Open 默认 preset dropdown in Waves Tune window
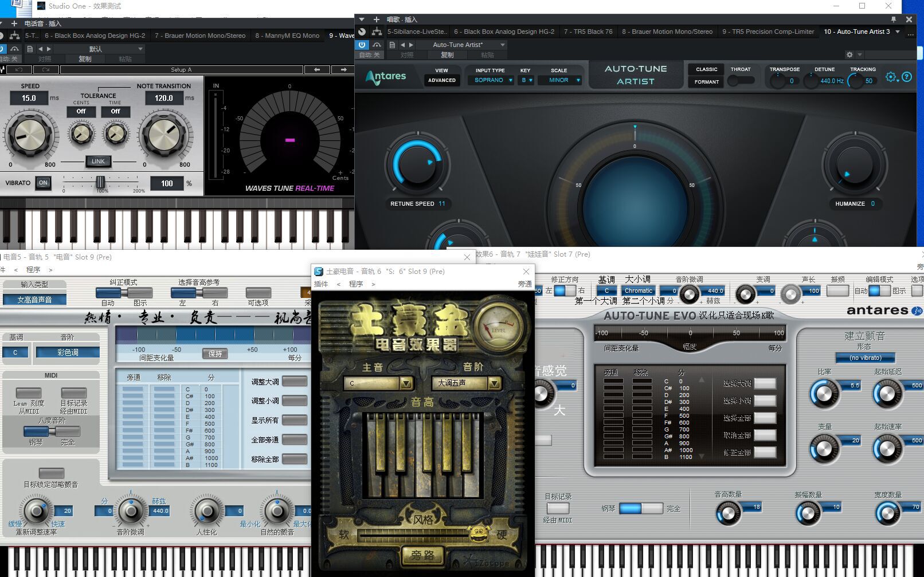Viewport: 924px width, 577px height. [x=99, y=49]
